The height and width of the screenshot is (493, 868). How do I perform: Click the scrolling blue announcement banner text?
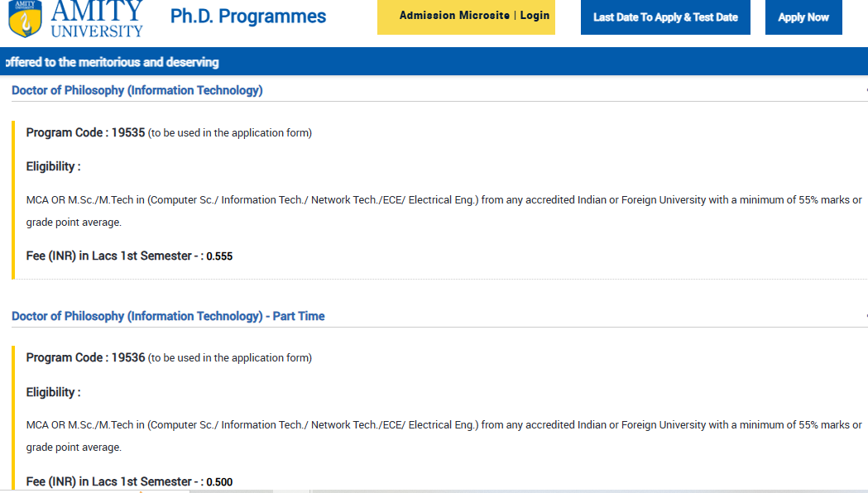tap(113, 62)
